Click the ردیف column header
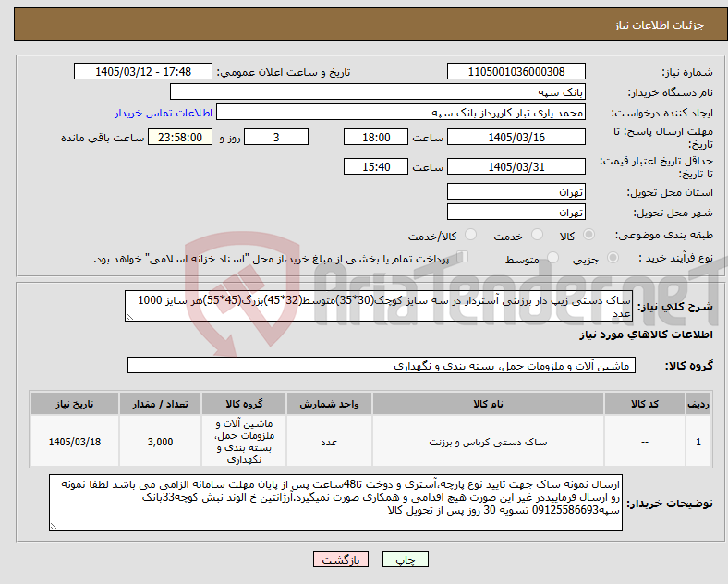Image resolution: width=728 pixels, height=584 pixels. [x=698, y=404]
